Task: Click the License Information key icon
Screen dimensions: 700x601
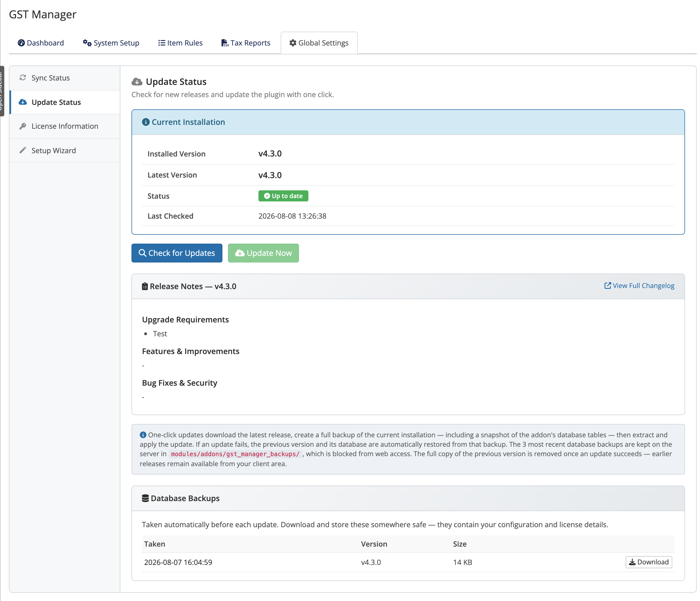Action: [23, 126]
